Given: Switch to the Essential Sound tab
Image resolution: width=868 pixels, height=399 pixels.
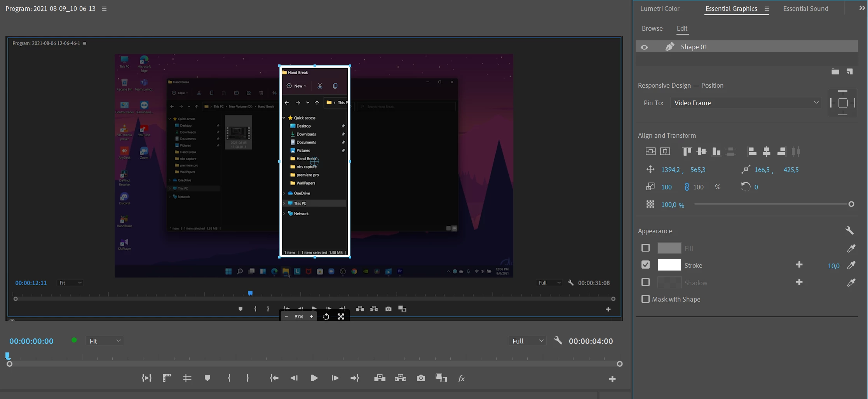Looking at the screenshot, I should [x=806, y=9].
